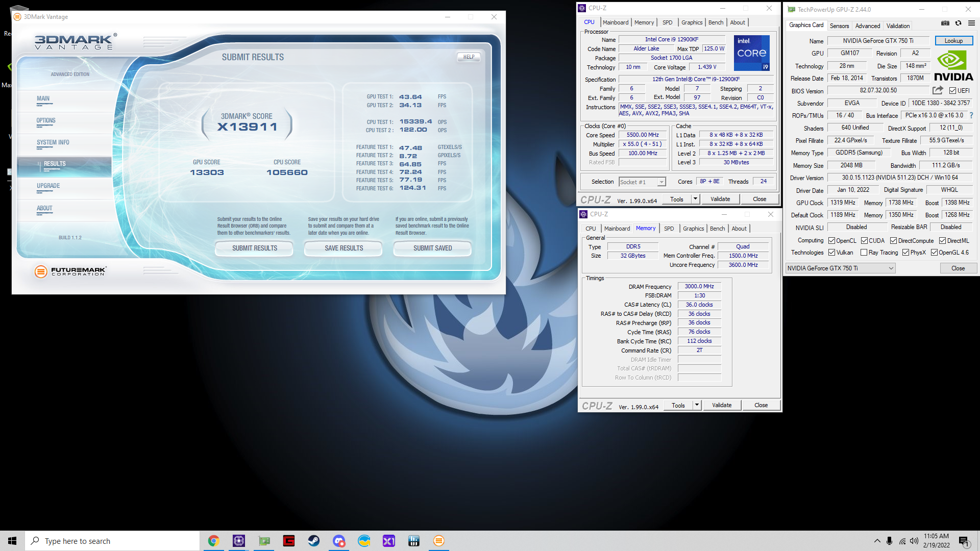Click Tools button in top CPU-Z window
The image size is (980, 551).
tap(677, 199)
